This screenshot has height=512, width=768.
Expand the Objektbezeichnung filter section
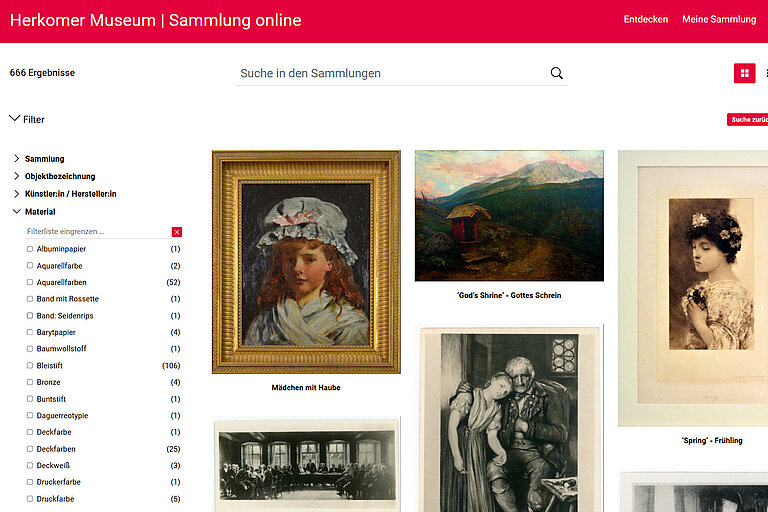tap(17, 176)
